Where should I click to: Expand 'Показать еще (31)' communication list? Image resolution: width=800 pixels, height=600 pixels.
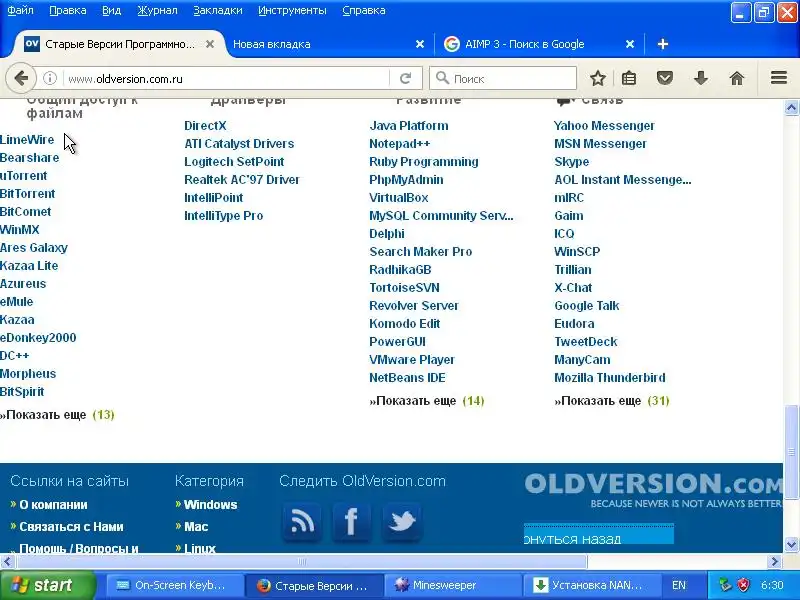tap(611, 401)
